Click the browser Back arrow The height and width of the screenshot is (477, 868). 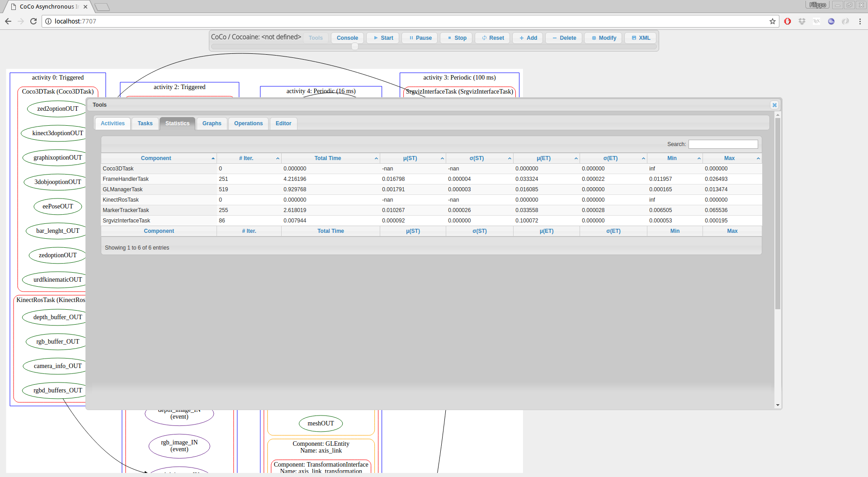click(x=8, y=21)
